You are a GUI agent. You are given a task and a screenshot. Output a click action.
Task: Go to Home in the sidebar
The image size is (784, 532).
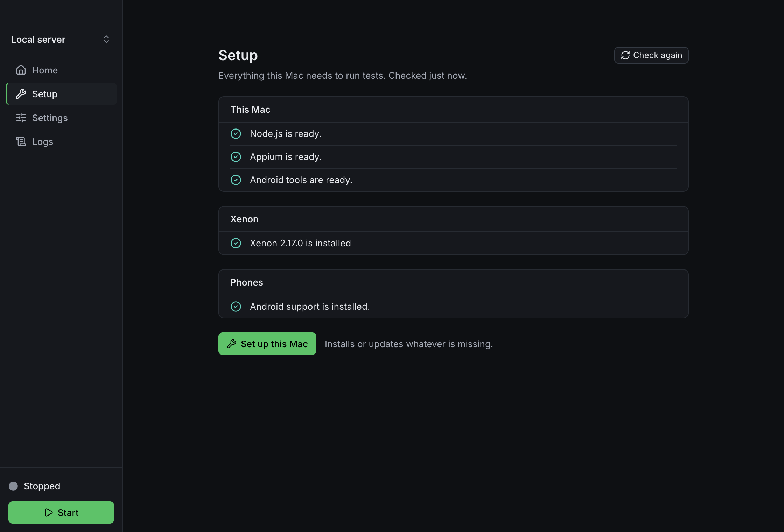point(62,70)
